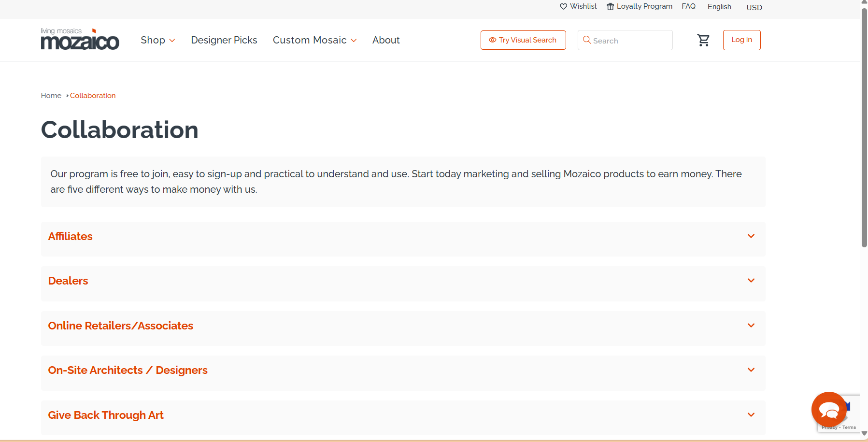Open the Custom Mosaic dropdown menu

314,40
